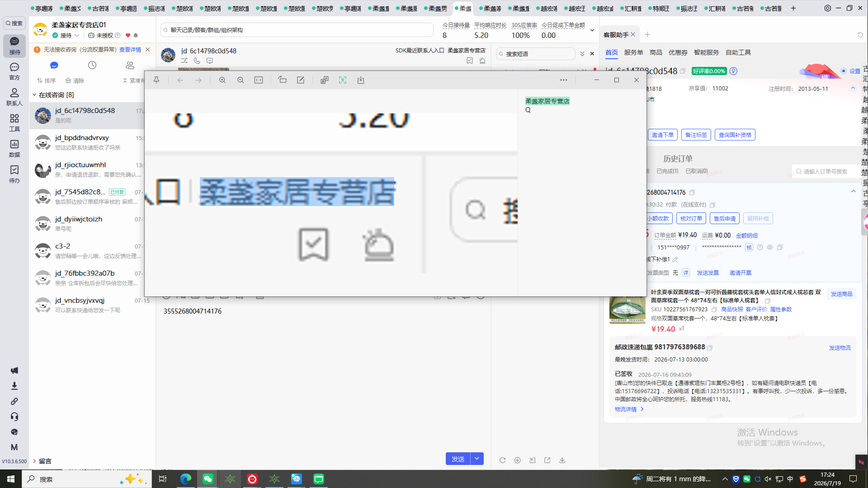Image resolution: width=868 pixels, height=488 pixels.
Task: Edit the 线下补偿1 order remark
Action: pyautogui.click(x=675, y=259)
